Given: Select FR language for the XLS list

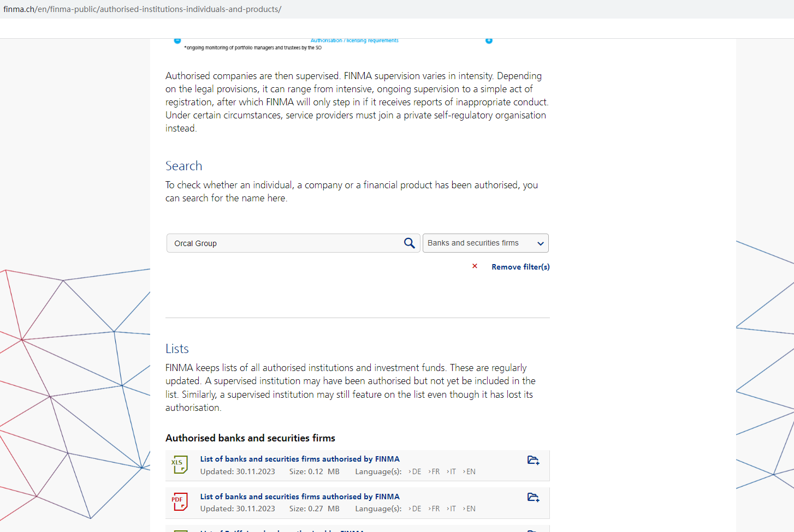Looking at the screenshot, I should click(x=435, y=472).
